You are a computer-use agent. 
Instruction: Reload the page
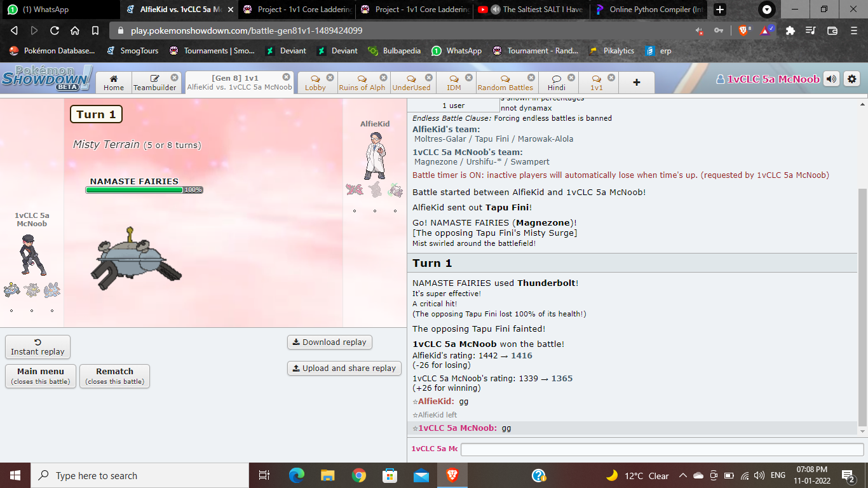point(55,30)
